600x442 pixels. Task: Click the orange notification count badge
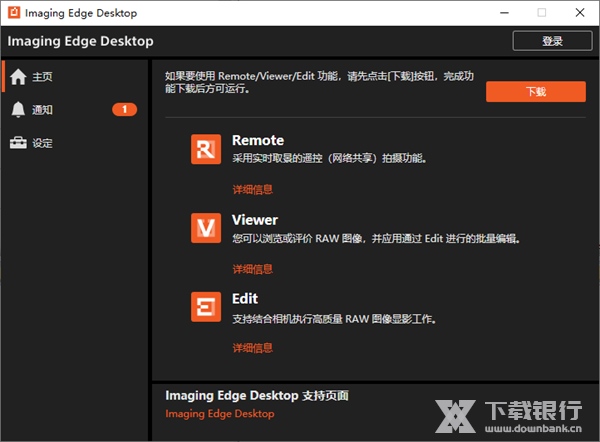[124, 109]
